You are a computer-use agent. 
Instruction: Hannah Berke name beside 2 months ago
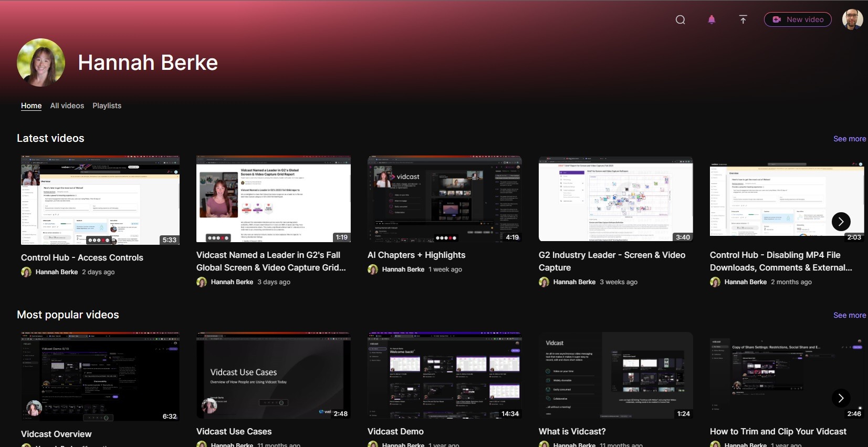point(746,282)
